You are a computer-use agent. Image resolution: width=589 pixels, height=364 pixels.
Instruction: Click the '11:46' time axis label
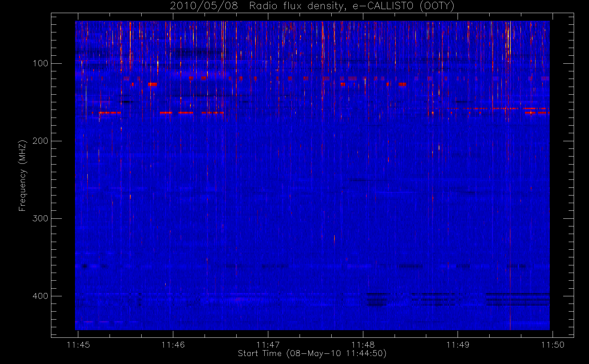(173, 345)
